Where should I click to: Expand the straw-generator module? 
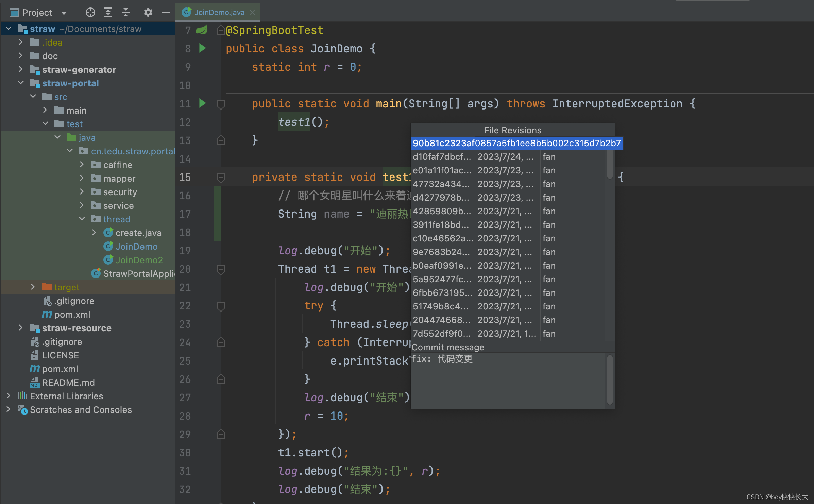(21, 69)
